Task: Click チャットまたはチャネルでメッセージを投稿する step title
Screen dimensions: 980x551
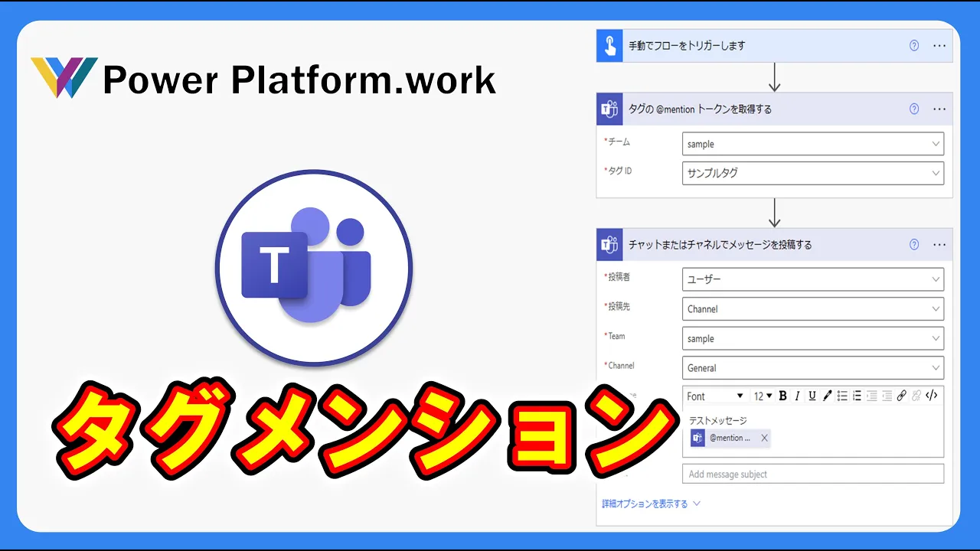Action: 720,245
